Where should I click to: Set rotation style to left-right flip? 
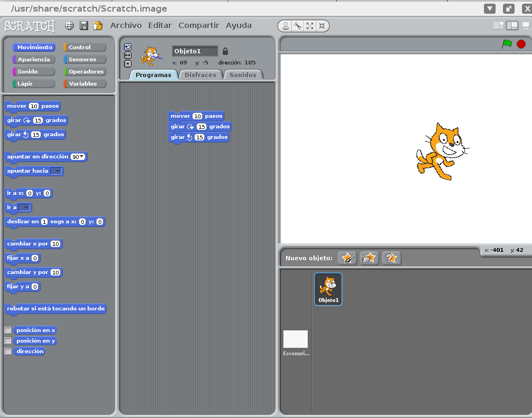point(128,55)
